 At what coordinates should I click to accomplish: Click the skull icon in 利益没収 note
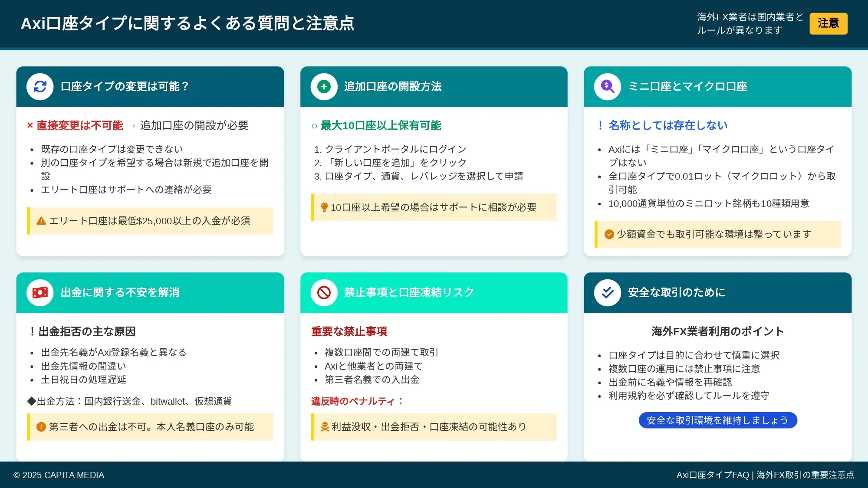tap(325, 427)
